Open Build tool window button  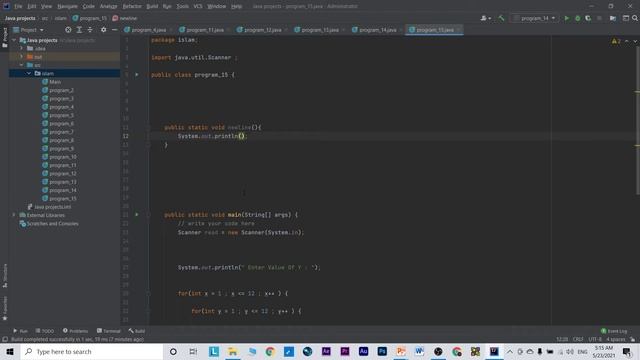137,331
